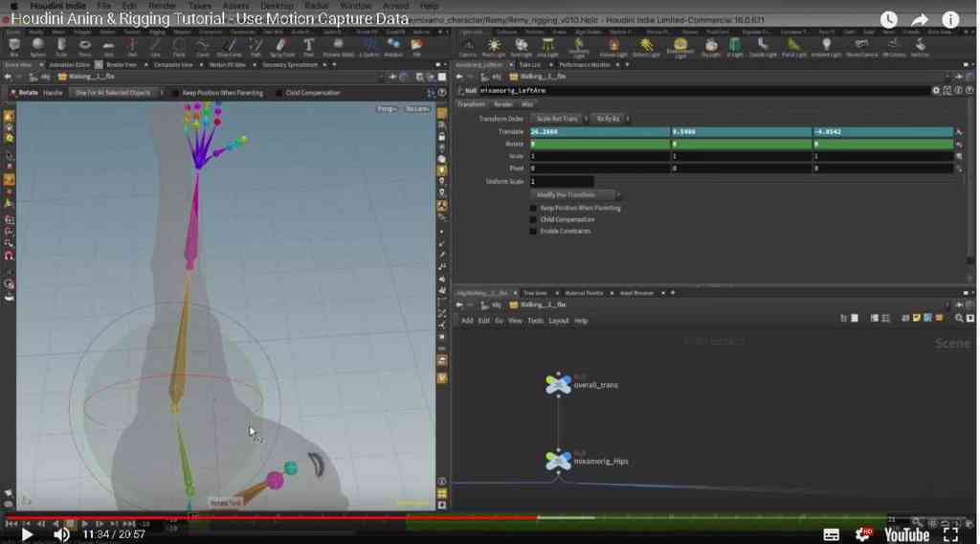This screenshot has width=980, height=544.
Task: Pick the Font tool with T icon
Action: click(308, 46)
